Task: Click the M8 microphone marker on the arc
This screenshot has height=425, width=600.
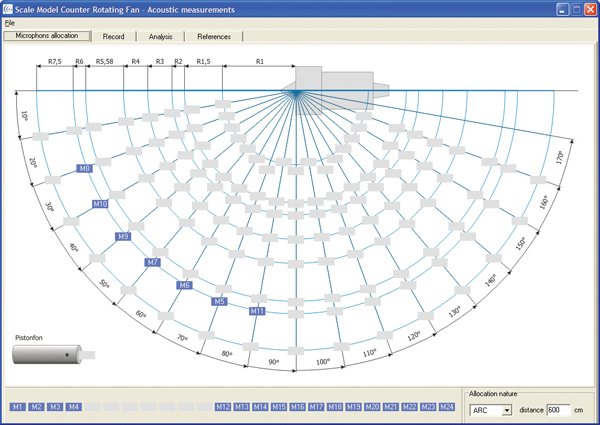Action: click(x=85, y=169)
